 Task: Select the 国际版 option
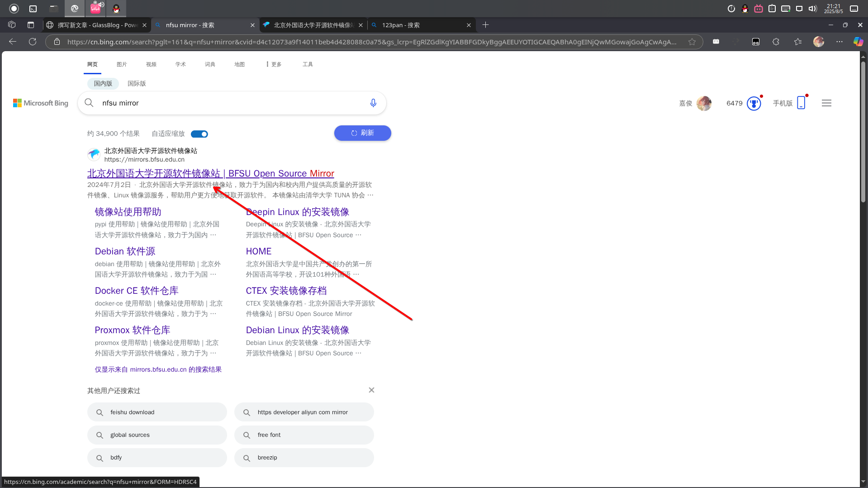[x=137, y=83]
